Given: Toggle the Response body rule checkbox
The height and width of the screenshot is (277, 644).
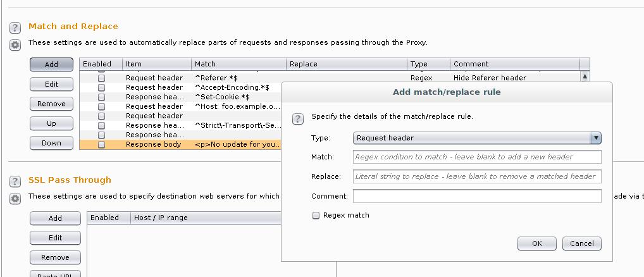Looking at the screenshot, I should [x=101, y=144].
